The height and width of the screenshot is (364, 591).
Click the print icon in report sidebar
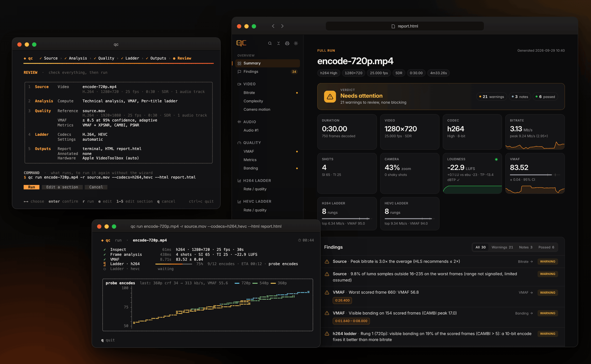tap(287, 43)
